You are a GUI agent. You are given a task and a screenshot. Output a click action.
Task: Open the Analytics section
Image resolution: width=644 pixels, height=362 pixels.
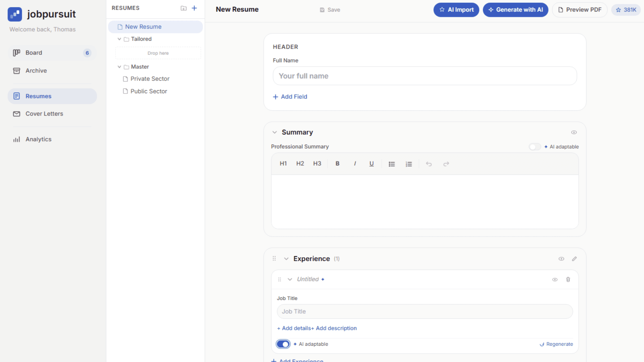tap(38, 139)
